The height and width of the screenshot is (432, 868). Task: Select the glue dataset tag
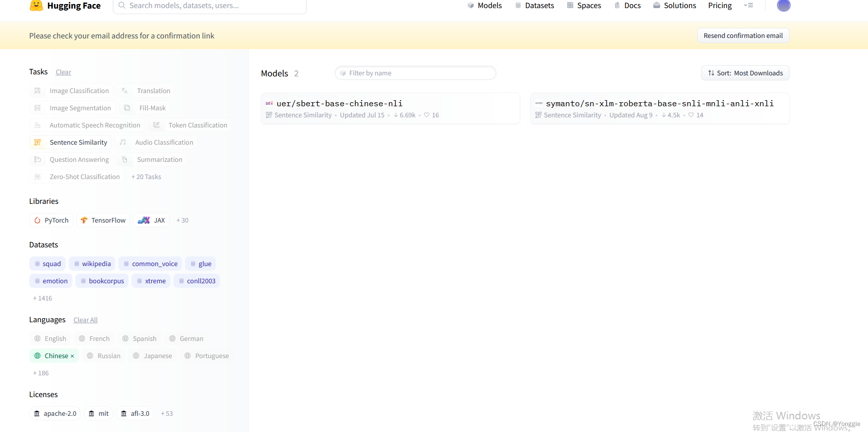pyautogui.click(x=201, y=264)
